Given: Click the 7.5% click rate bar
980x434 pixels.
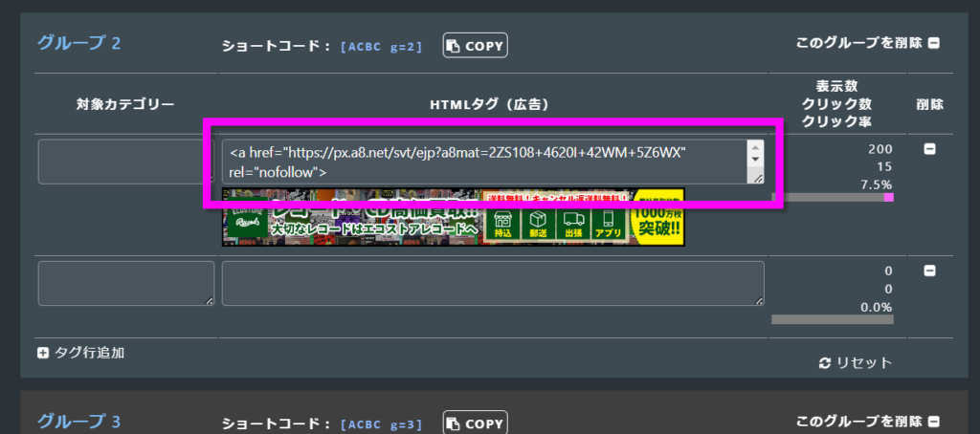Looking at the screenshot, I should point(833,198).
